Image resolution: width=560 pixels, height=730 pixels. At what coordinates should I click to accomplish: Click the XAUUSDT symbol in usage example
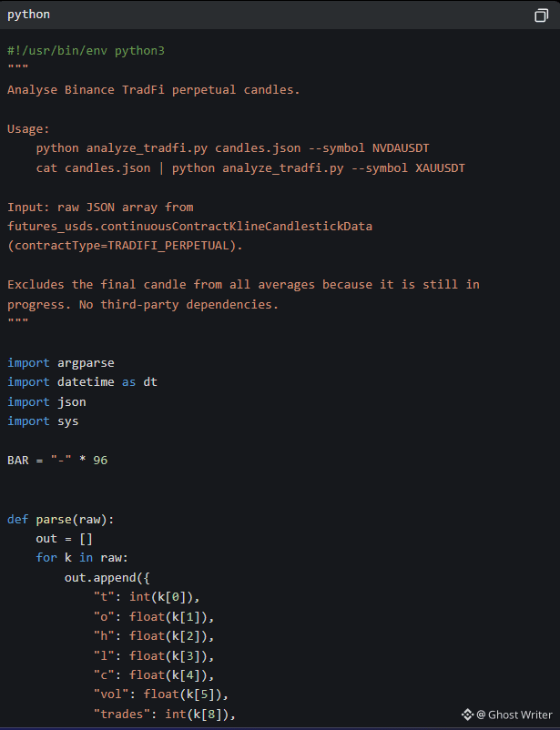pos(441,167)
